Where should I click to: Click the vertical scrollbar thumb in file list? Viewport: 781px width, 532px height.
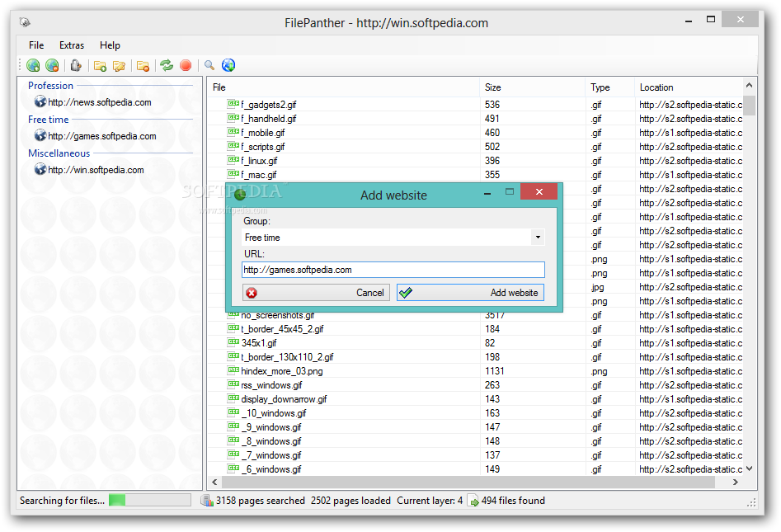click(x=749, y=105)
